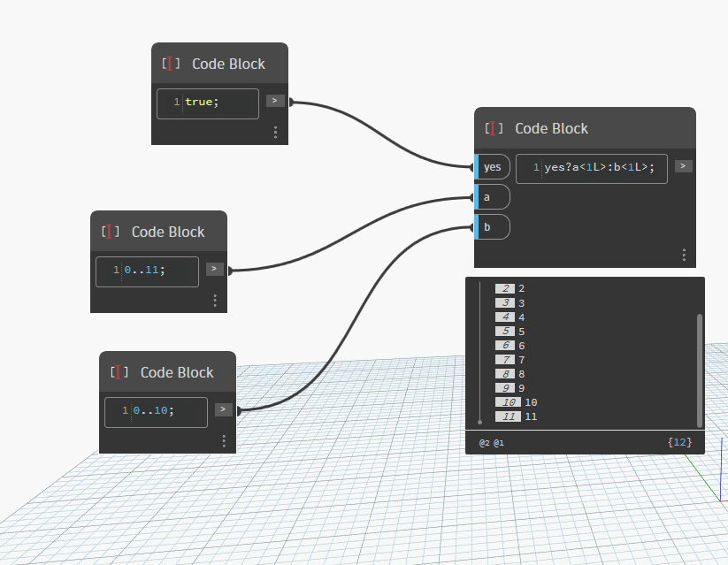
Task: Click the Code Block icon on the "0..11;" node
Action: (x=110, y=232)
